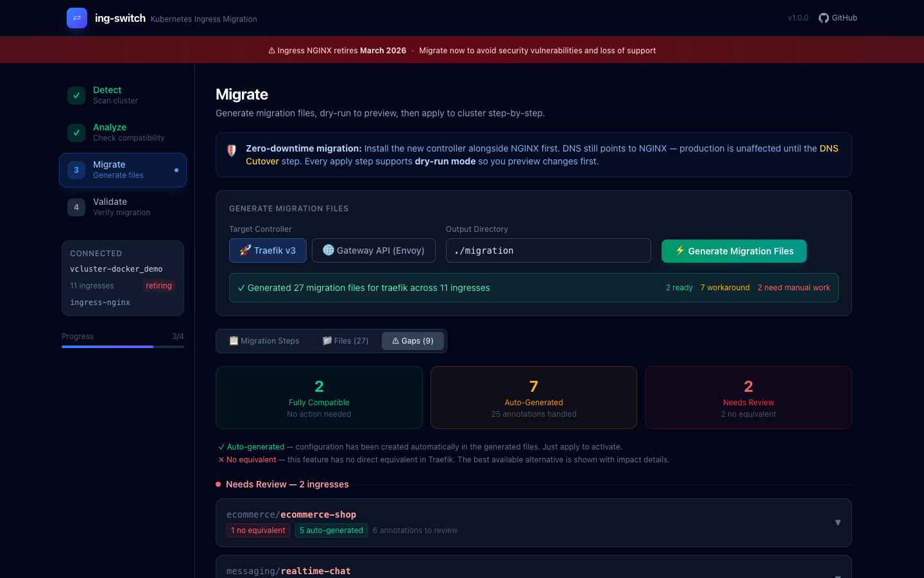924x578 pixels.
Task: Click the folder icon on Files tab
Action: pos(327,340)
